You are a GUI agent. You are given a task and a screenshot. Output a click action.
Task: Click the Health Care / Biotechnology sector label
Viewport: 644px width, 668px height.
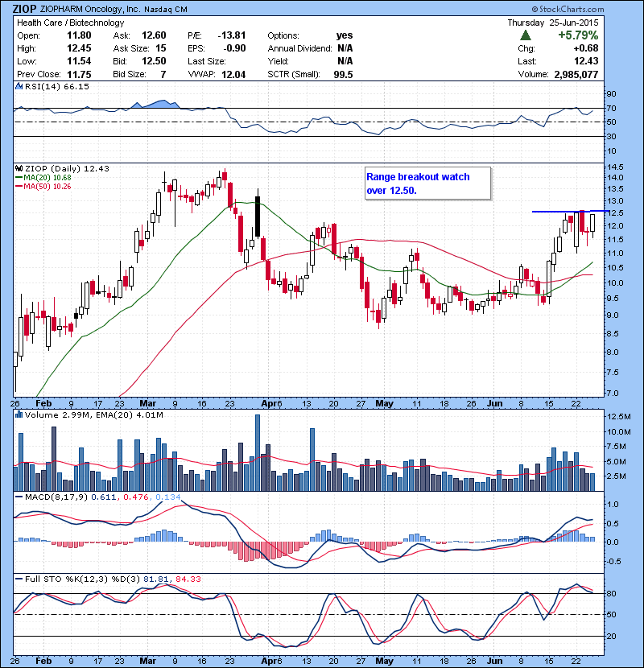pos(70,23)
